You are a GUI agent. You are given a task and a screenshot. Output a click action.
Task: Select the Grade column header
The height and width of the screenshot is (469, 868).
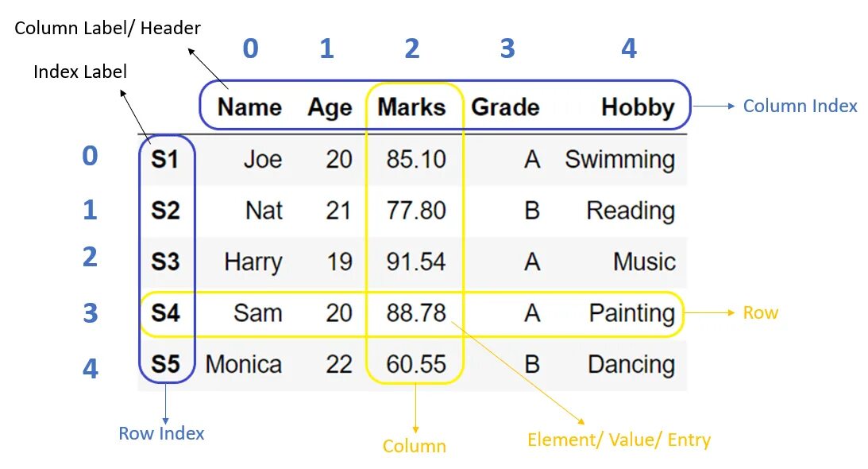pyautogui.click(x=505, y=107)
